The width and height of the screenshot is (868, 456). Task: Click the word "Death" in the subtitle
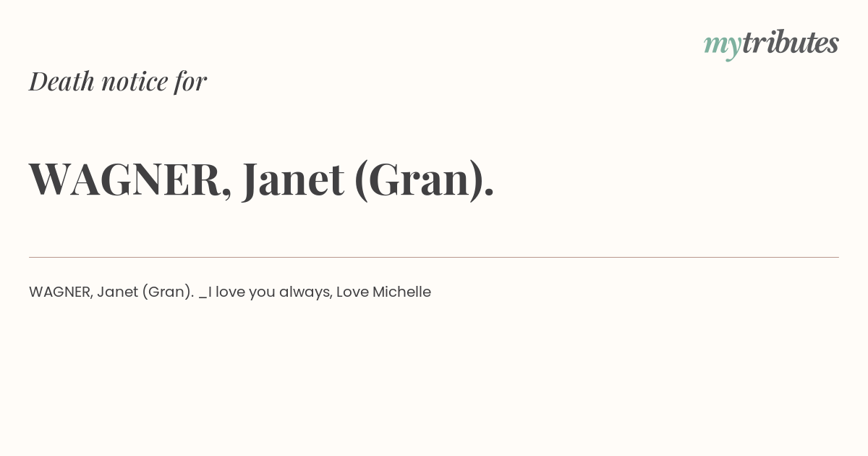point(62,81)
